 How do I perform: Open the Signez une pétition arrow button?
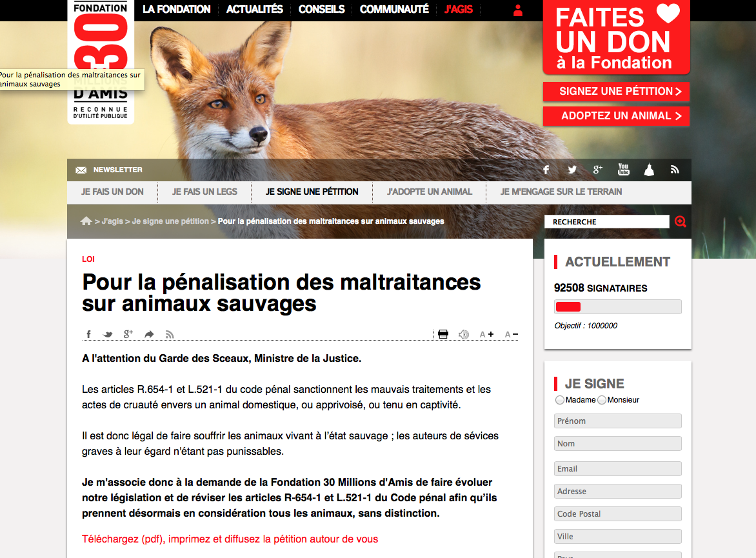pos(616,92)
